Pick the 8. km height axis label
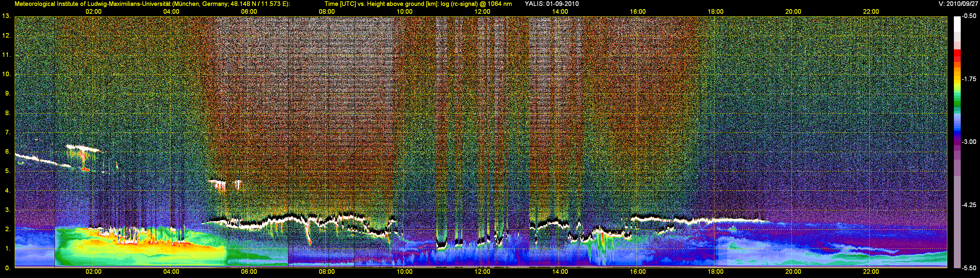The width and height of the screenshot is (980, 278). click(8, 113)
